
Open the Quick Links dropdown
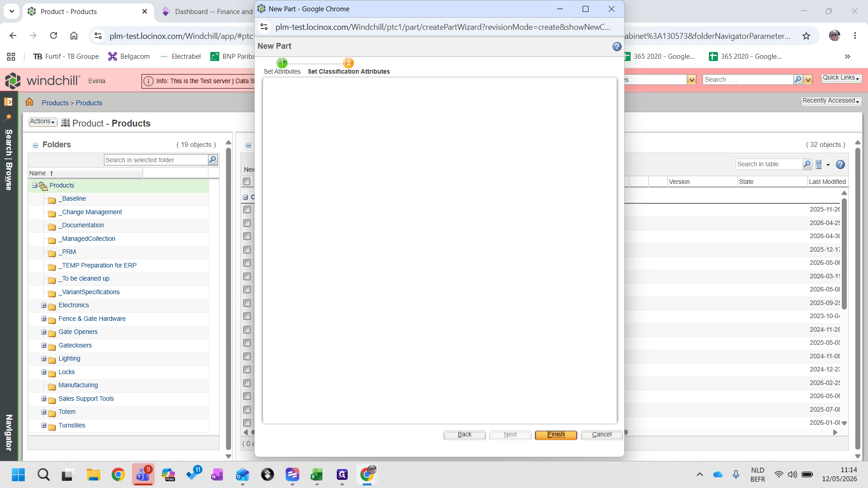point(841,78)
